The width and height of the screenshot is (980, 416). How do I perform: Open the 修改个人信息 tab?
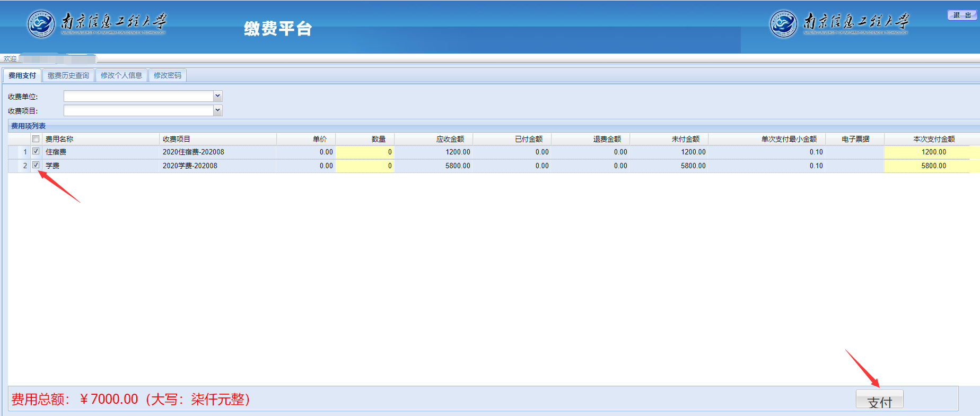[121, 75]
